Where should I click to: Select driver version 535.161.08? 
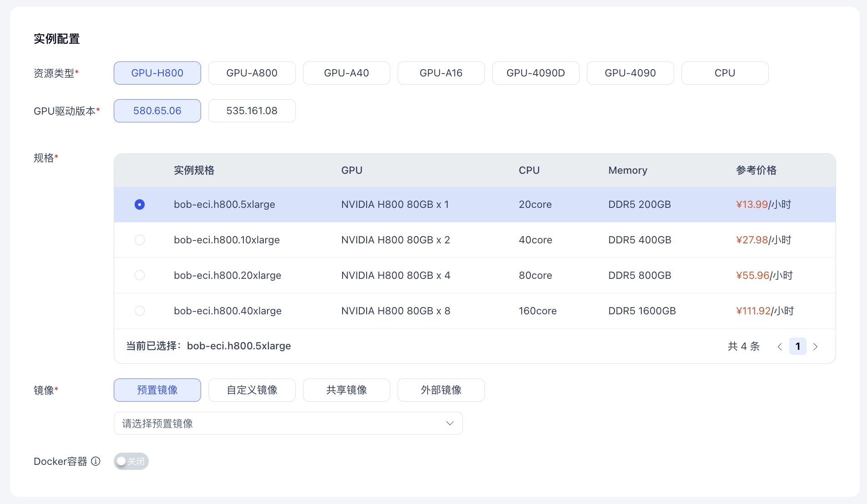click(x=252, y=111)
